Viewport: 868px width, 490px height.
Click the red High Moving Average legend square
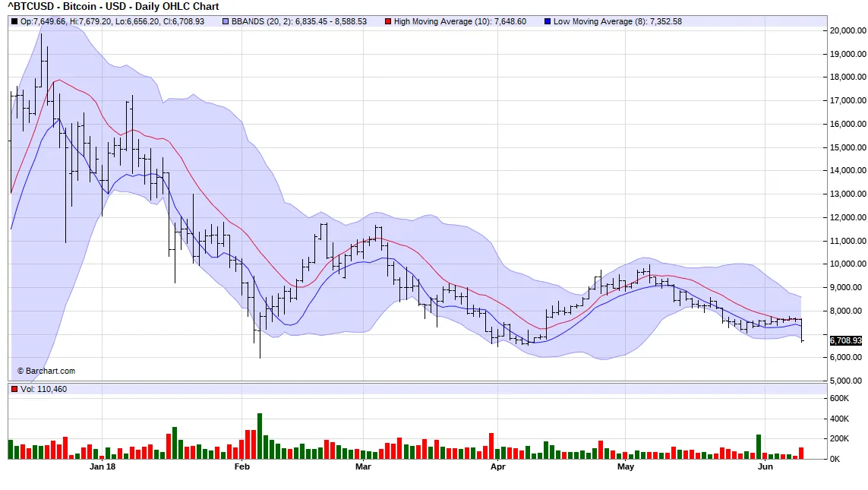tap(388, 21)
